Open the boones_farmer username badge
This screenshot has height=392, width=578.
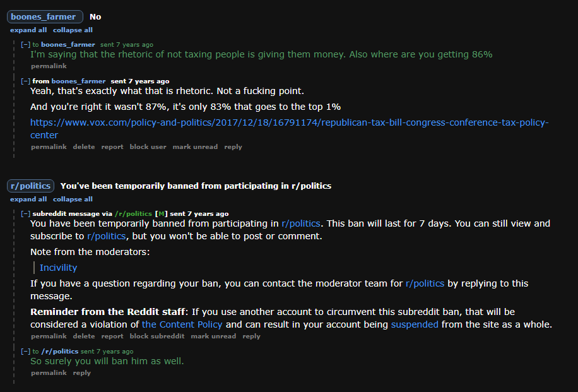tap(45, 16)
